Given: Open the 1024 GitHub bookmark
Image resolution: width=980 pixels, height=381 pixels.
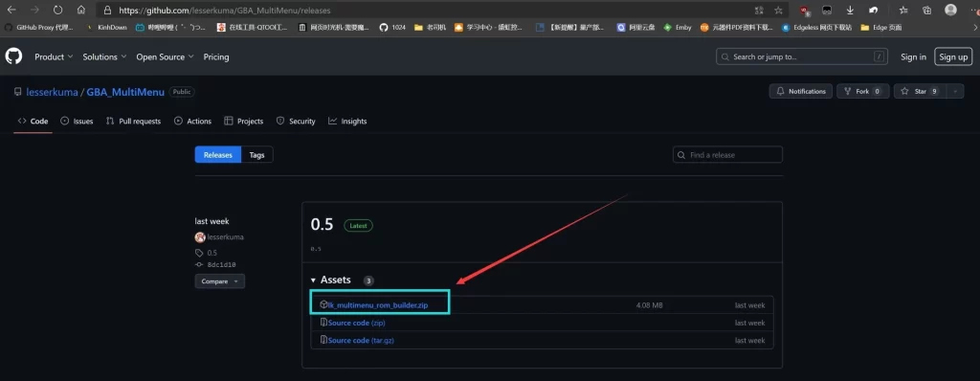Looking at the screenshot, I should coord(392,28).
